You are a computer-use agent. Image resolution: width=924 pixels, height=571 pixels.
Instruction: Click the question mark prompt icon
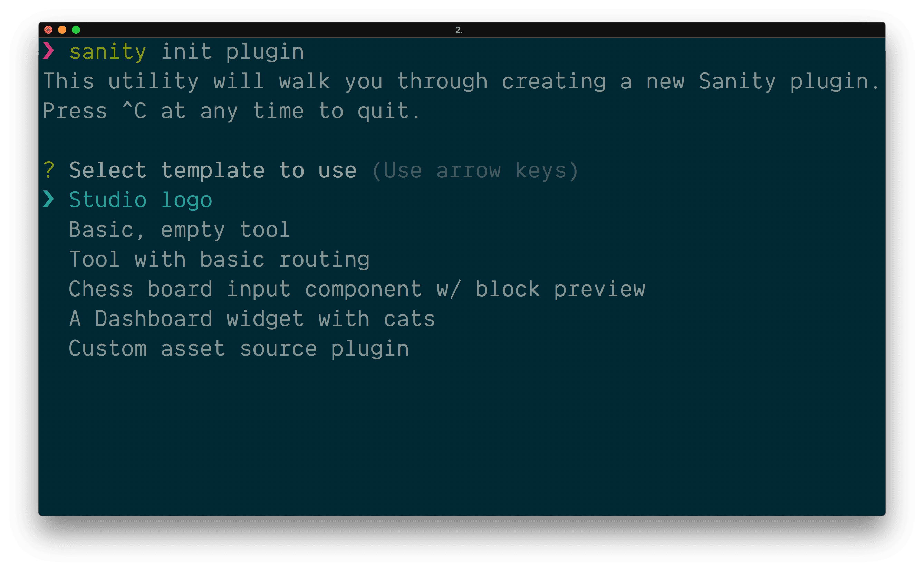tap(53, 170)
